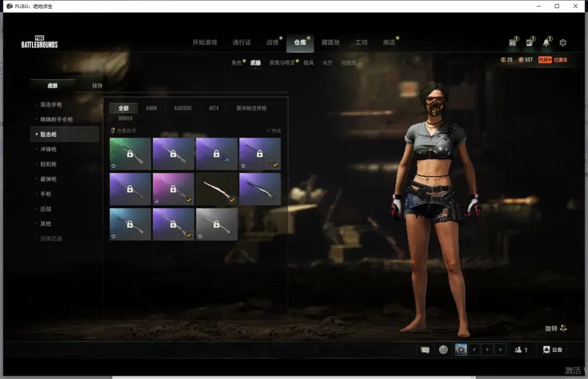This screenshot has width=588, height=379.
Task: Switch to the 挂饰 tab
Action: pos(97,85)
